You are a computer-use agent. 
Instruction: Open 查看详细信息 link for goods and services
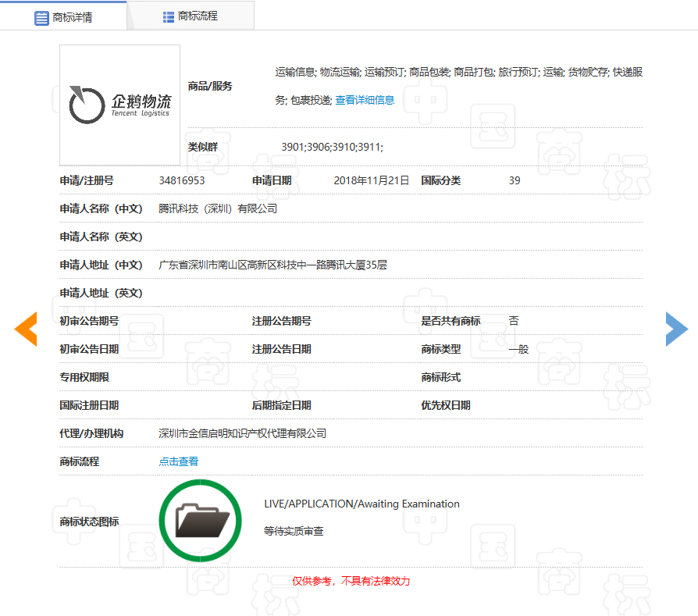(365, 100)
